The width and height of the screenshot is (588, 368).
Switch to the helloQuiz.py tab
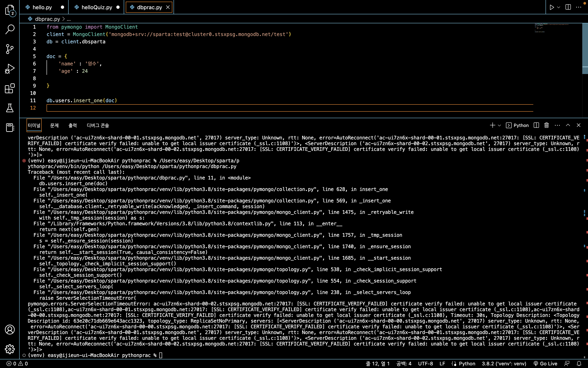tap(96, 7)
